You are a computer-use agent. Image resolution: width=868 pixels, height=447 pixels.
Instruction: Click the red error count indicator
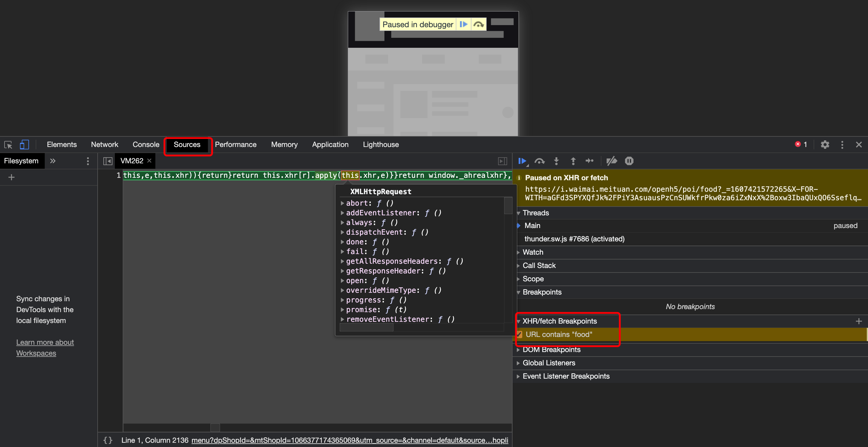pos(801,144)
